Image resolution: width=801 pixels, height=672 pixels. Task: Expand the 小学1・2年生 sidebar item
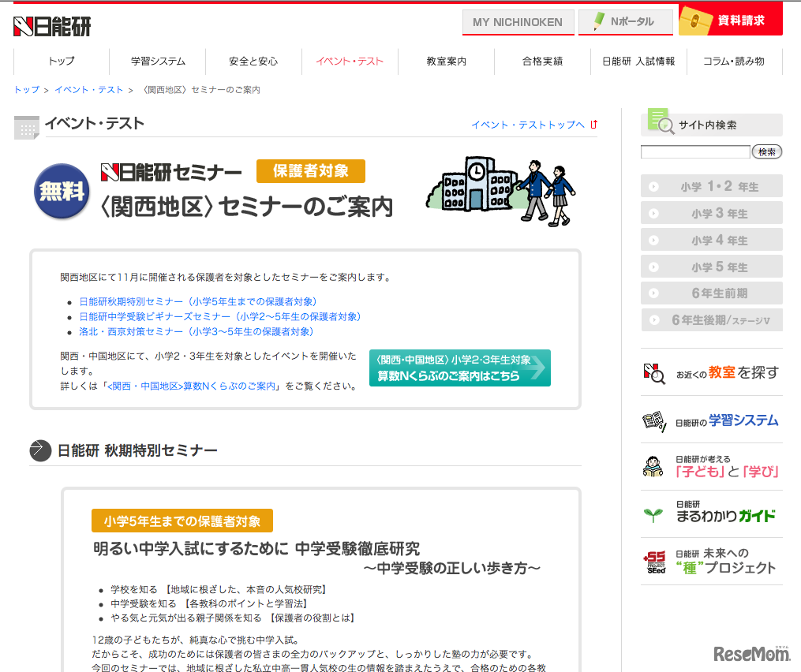711,187
